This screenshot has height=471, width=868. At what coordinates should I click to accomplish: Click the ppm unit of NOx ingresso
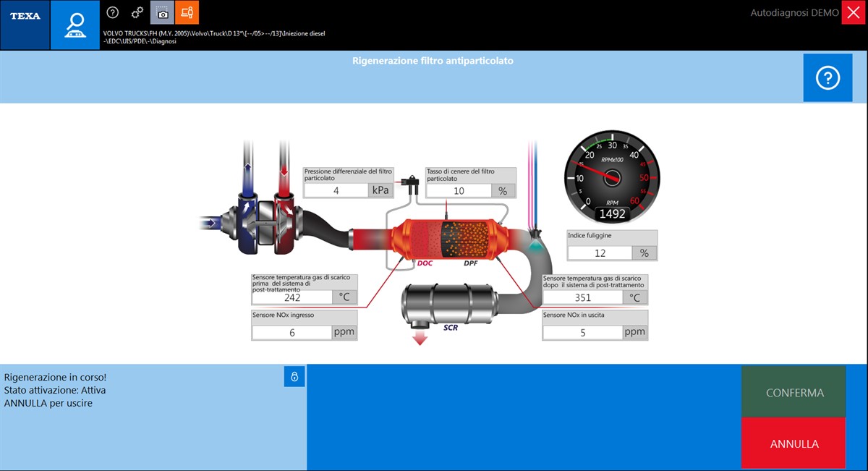tap(344, 333)
